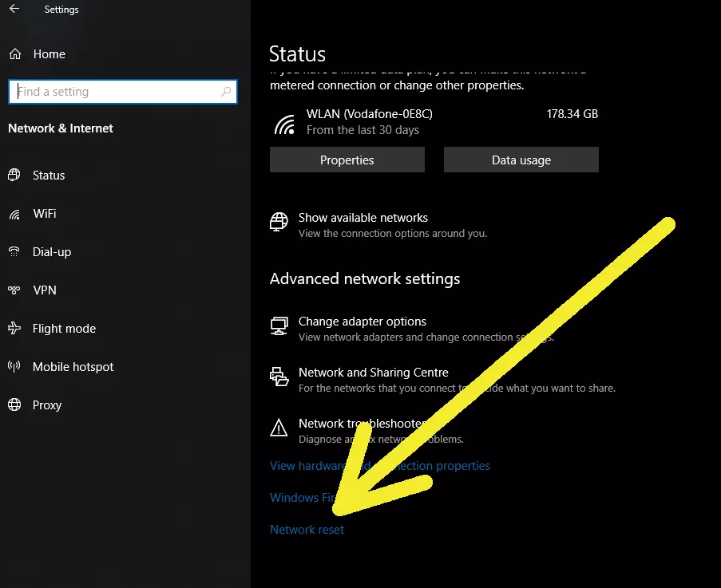721x588 pixels.
Task: Click the Diagnose description under Network troubleshooter
Action: click(x=381, y=439)
